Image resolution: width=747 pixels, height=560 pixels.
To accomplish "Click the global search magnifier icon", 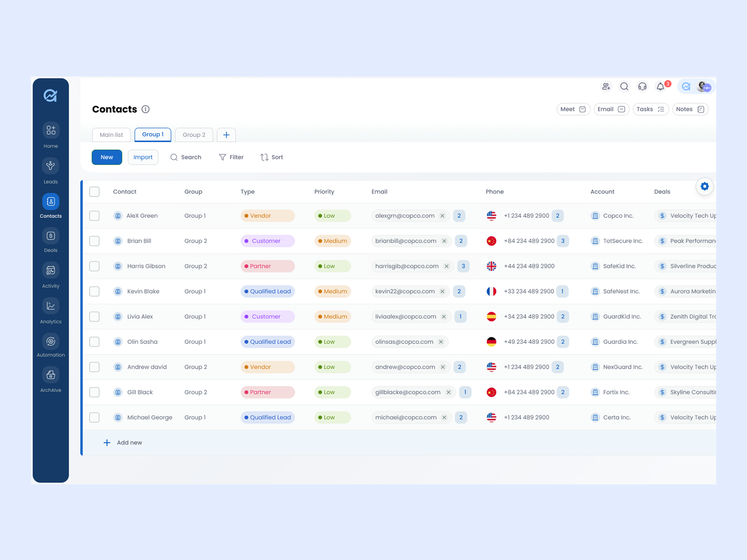I will coord(624,86).
